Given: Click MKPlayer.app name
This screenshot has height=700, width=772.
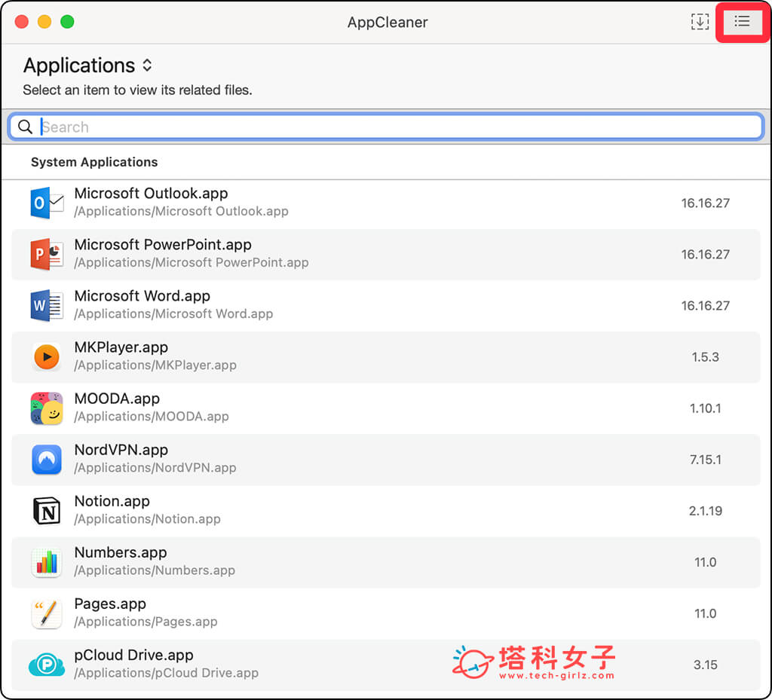Looking at the screenshot, I should [x=121, y=347].
